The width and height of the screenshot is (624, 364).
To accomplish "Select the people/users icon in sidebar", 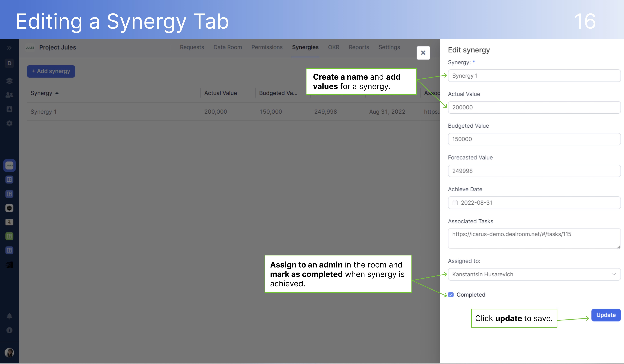I will [9, 95].
